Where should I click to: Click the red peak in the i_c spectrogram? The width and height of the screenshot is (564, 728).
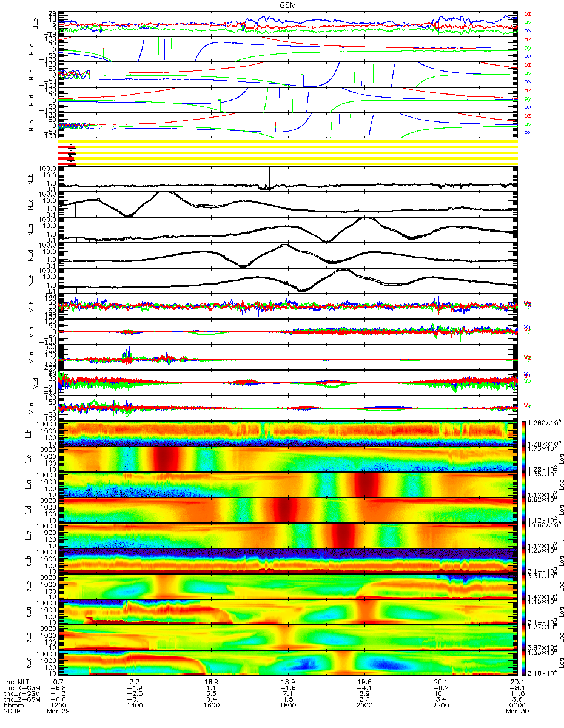tap(166, 459)
